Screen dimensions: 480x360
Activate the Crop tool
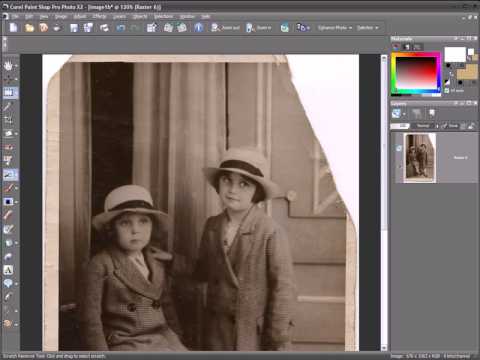[x=8, y=120]
